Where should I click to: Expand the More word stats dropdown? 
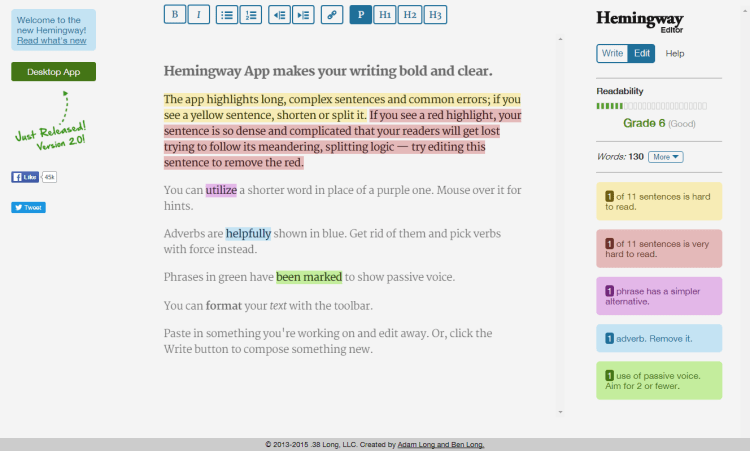665,157
